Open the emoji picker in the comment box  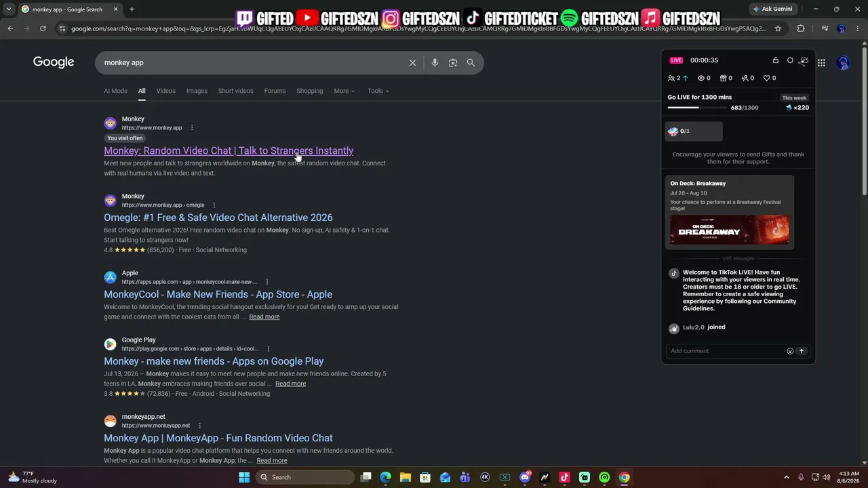pyautogui.click(x=790, y=351)
